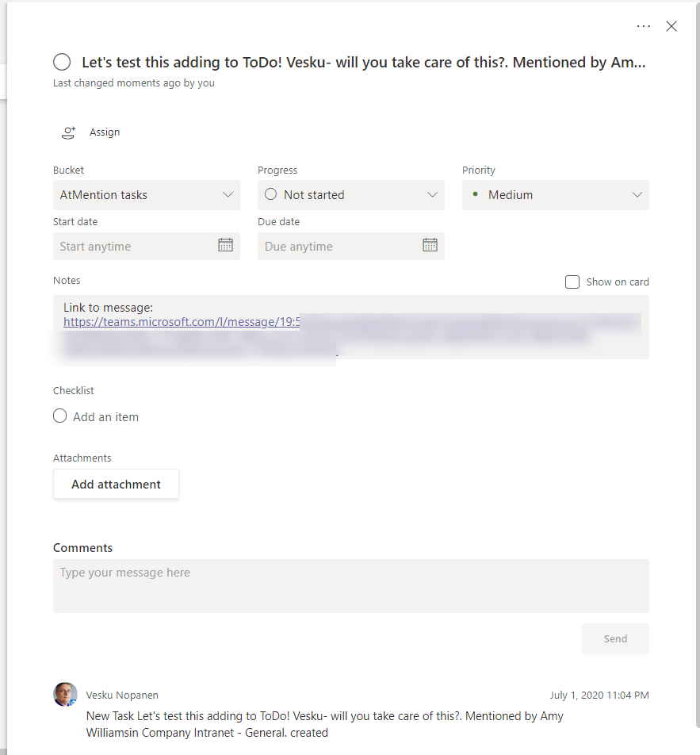Click the Add attachment button
The height and width of the screenshot is (755, 700).
[x=116, y=485]
